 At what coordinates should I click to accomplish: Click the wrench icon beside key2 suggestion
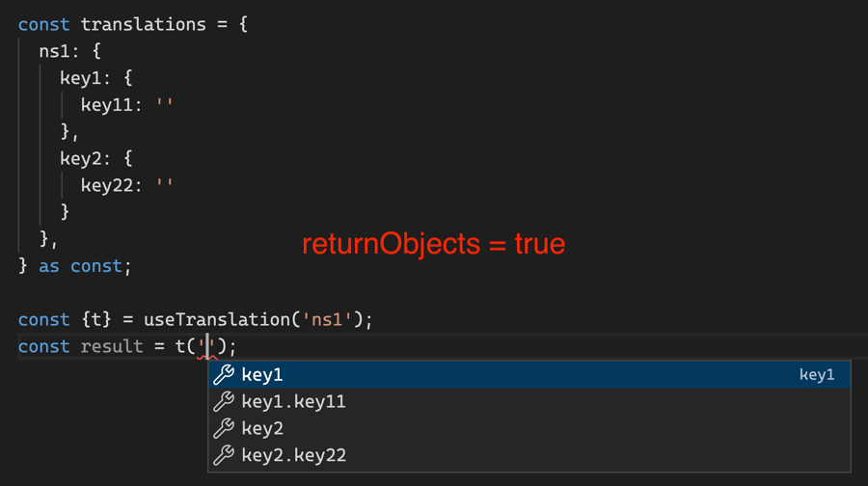tap(224, 428)
